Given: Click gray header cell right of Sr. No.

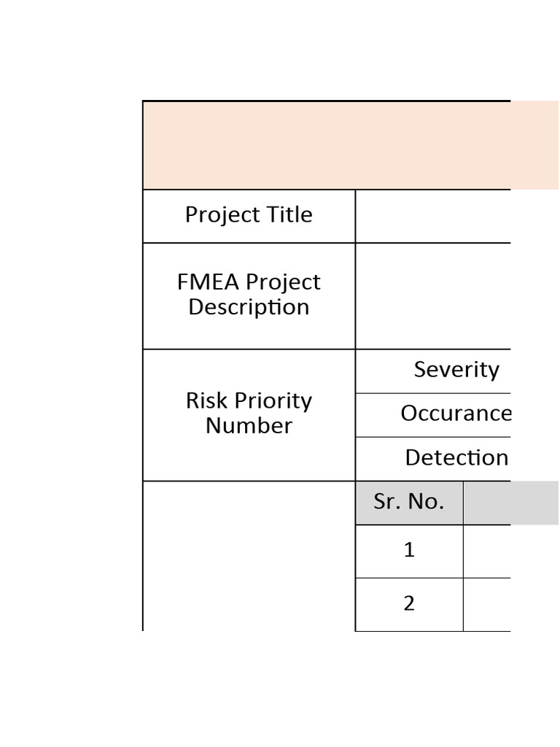Looking at the screenshot, I should tap(487, 503).
